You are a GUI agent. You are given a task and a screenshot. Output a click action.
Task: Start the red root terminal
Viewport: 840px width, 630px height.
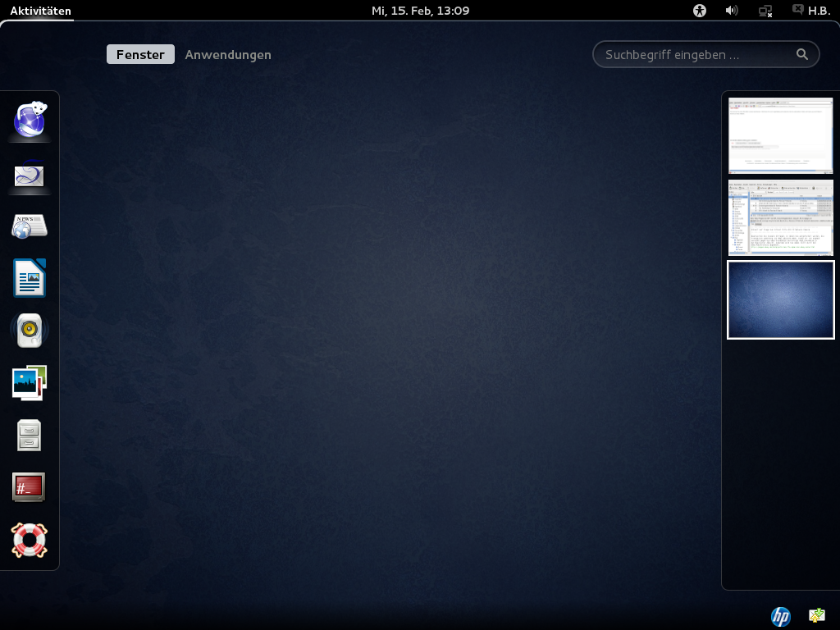(x=30, y=487)
